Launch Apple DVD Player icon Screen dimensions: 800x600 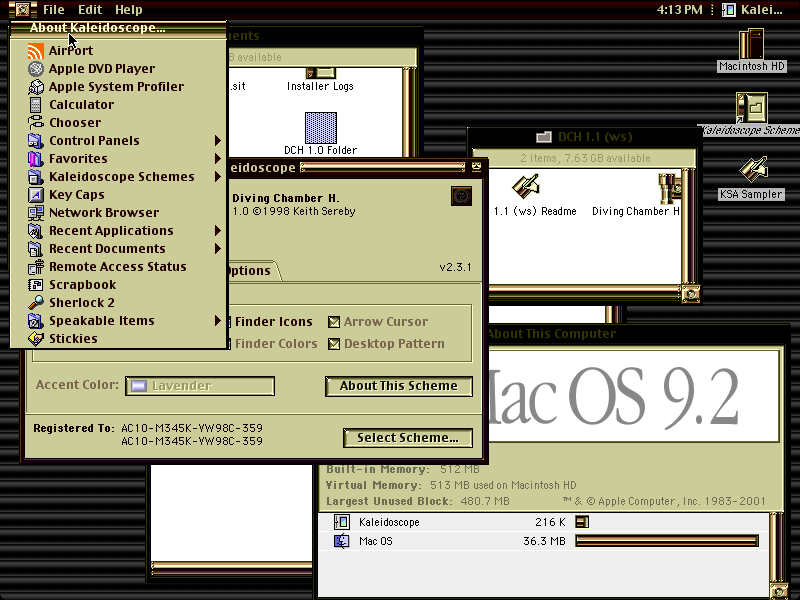tap(36, 68)
